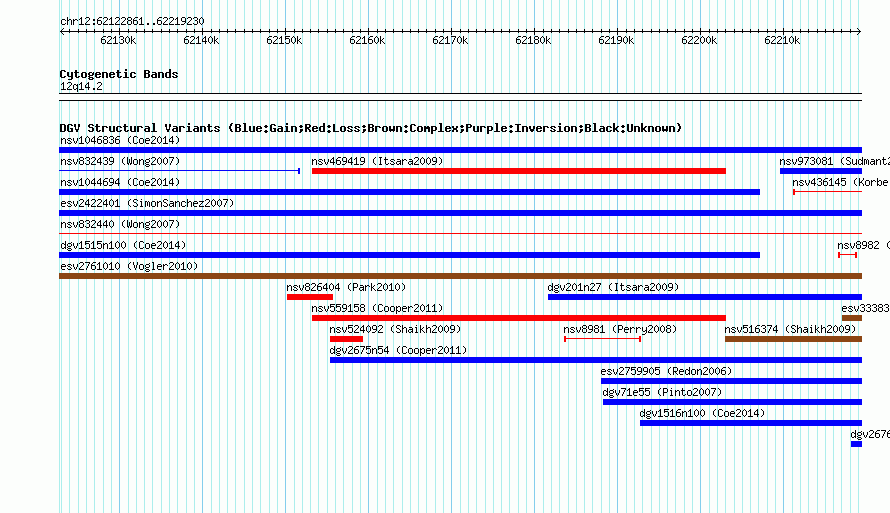This screenshot has width=890, height=513.
Task: Click the nsv8981 (Perry2008) label
Action: coord(620,329)
